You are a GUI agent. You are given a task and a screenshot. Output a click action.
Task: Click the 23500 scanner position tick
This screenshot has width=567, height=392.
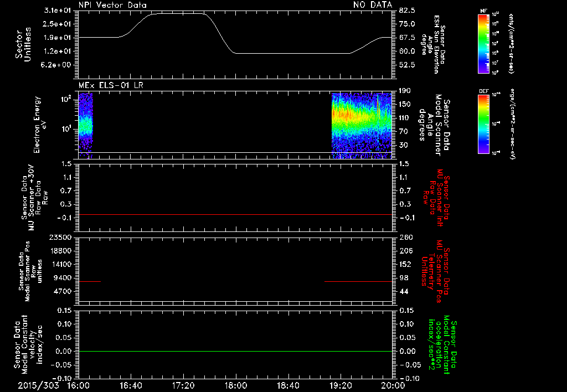(61, 237)
